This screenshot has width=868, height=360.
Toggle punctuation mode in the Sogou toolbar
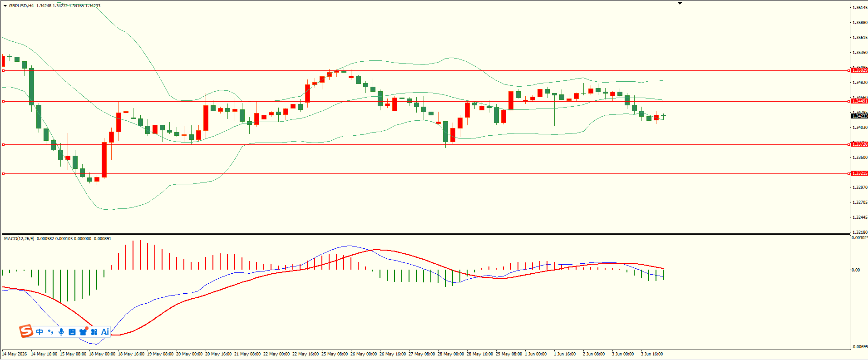50,332
